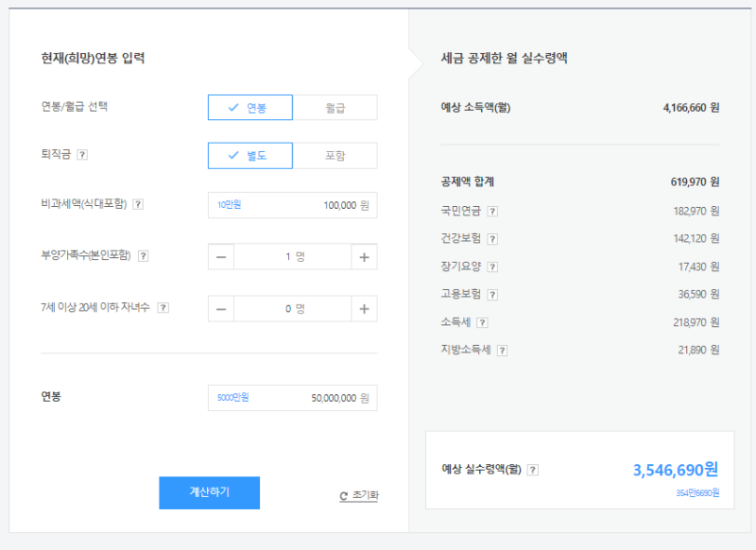Decrease 부양가족수 with minus button
This screenshot has width=756, height=550.
221,256
